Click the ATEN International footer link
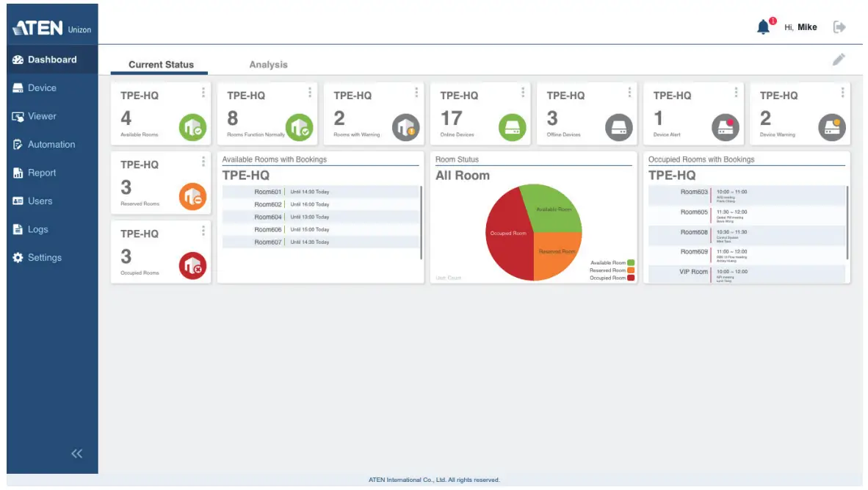 coord(433,479)
